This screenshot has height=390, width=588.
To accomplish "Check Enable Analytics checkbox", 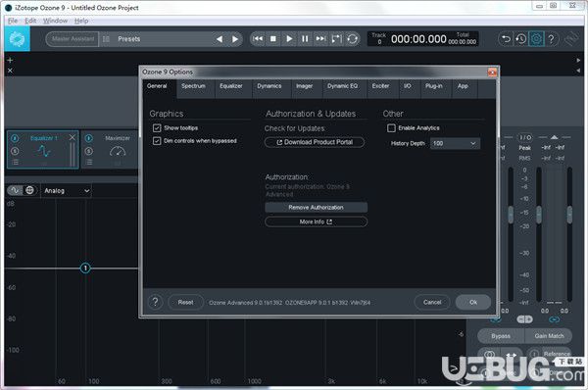I will pyautogui.click(x=391, y=128).
